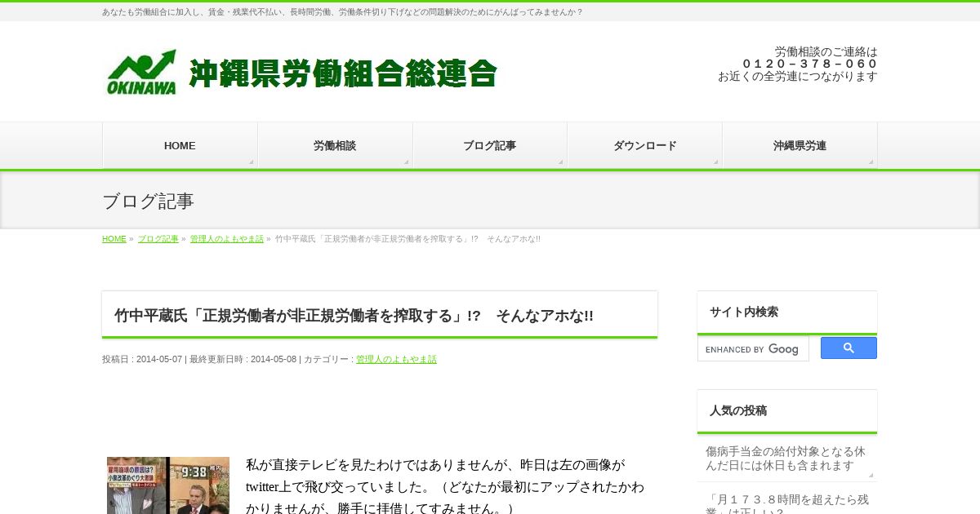
Task: Open the 労働相談 menu item
Action: (x=335, y=146)
